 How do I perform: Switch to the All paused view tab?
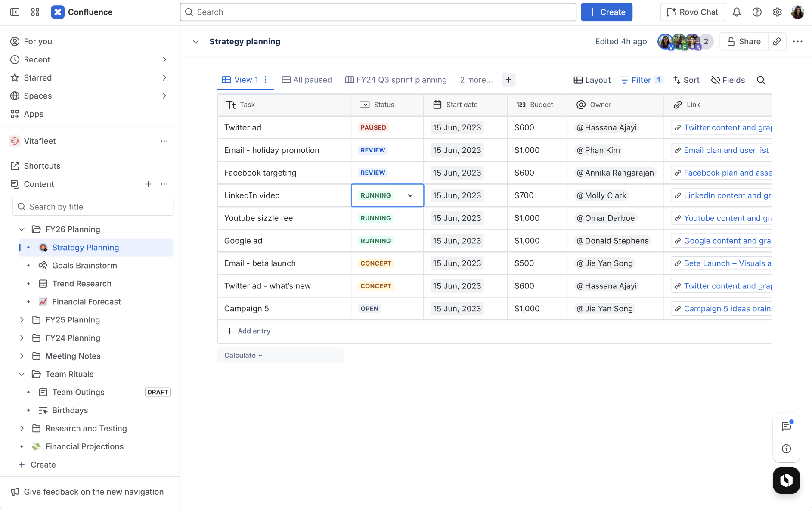coord(307,80)
